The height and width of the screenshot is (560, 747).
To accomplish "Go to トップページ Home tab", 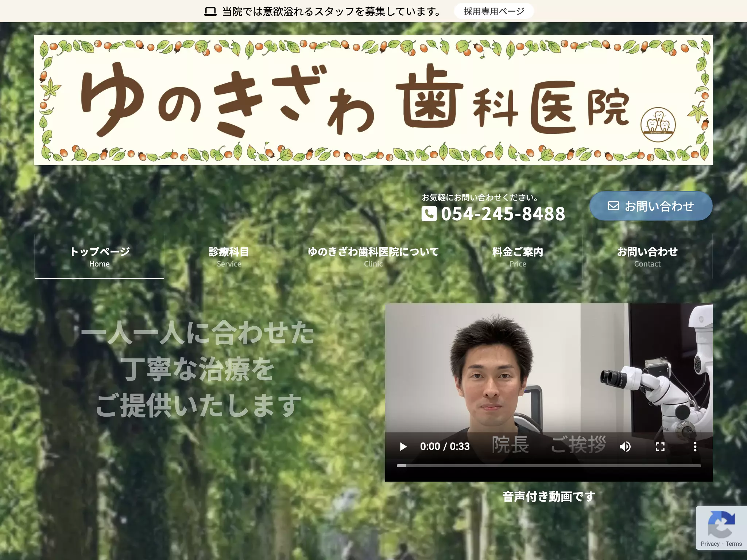I will click(99, 257).
